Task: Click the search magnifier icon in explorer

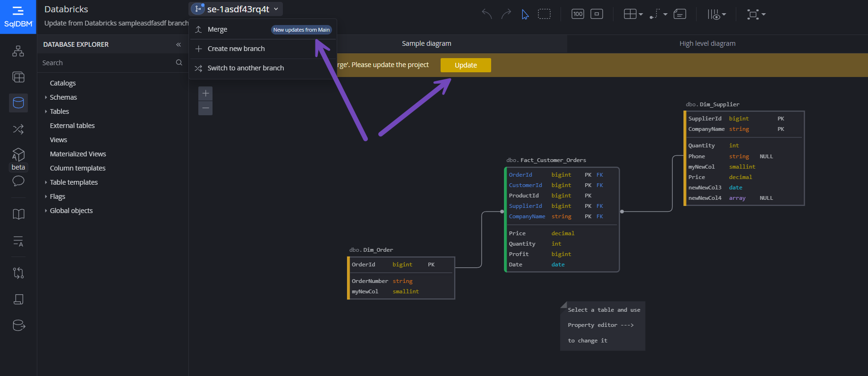Action: pos(179,62)
